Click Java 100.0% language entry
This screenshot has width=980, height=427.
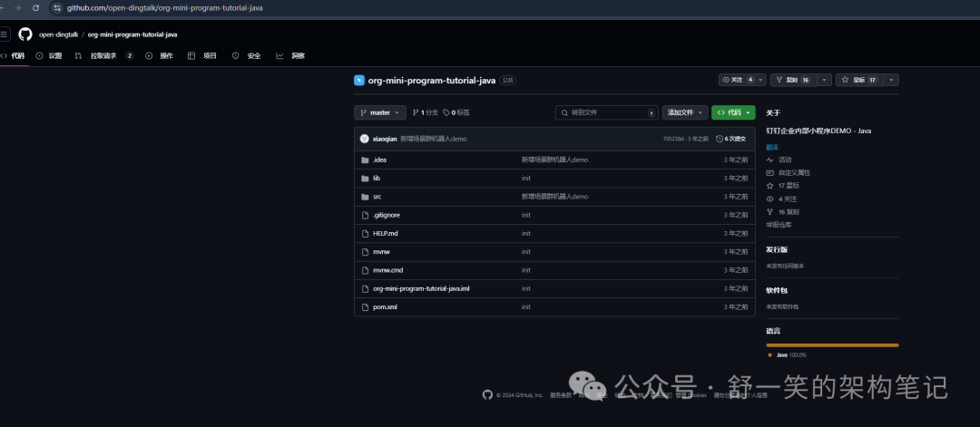(x=787, y=354)
